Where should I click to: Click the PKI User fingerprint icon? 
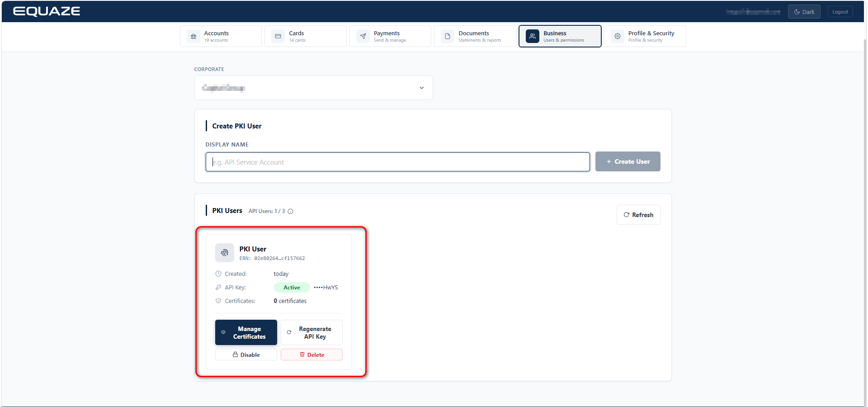[225, 253]
